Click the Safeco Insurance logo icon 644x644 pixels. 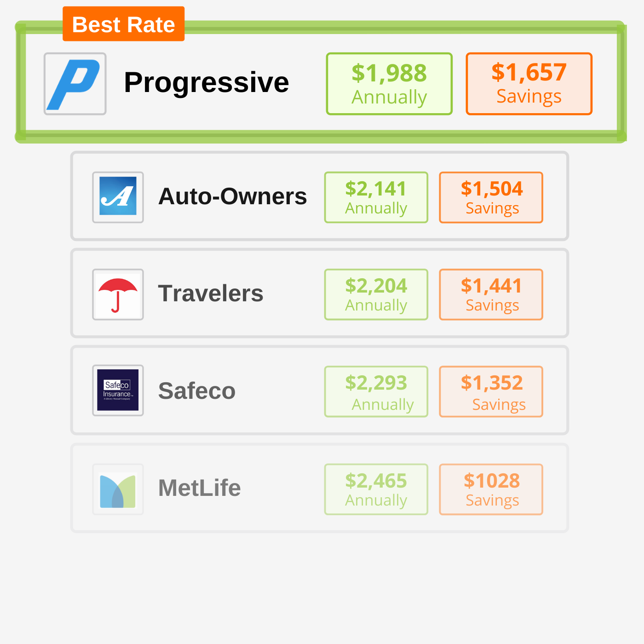[118, 391]
